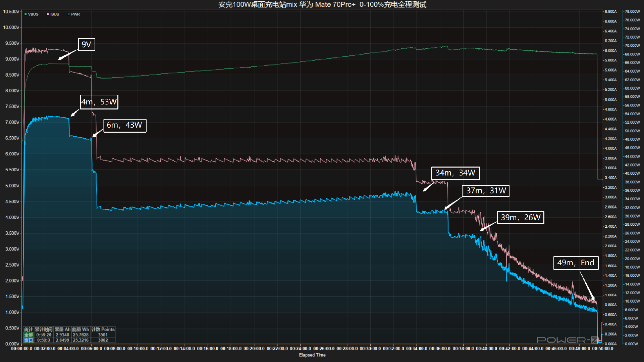Click the 2.8499 window capacity cell
The width and height of the screenshot is (644, 362).
[62, 340]
